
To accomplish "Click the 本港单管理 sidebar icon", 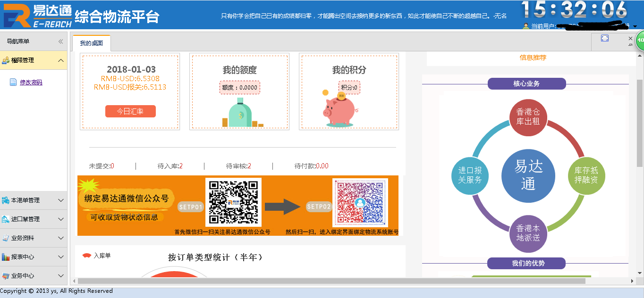I will coord(6,200).
